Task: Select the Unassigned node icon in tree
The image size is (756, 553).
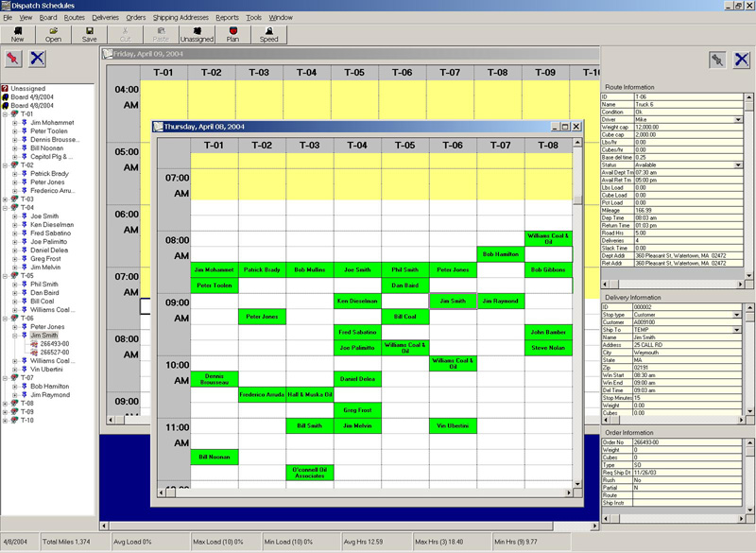Action: [5, 89]
